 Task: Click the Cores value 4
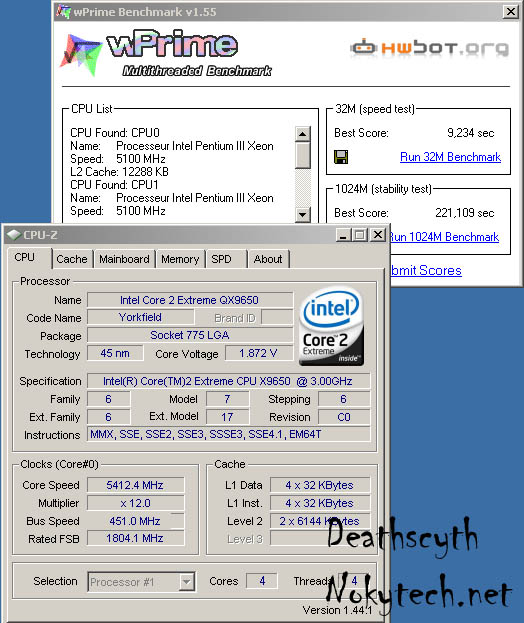262,581
